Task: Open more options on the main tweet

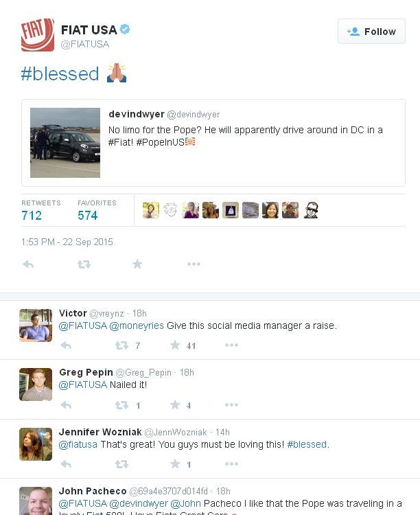Action: coord(194,264)
